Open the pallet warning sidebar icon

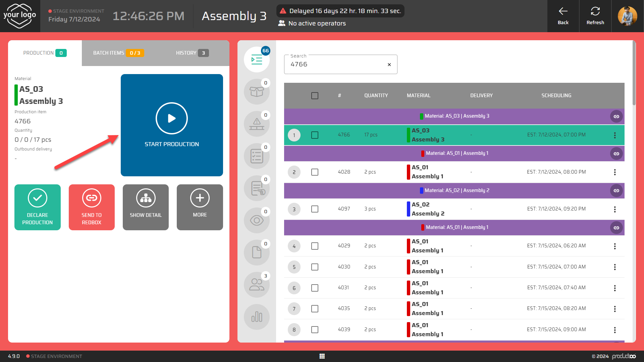coord(257,124)
